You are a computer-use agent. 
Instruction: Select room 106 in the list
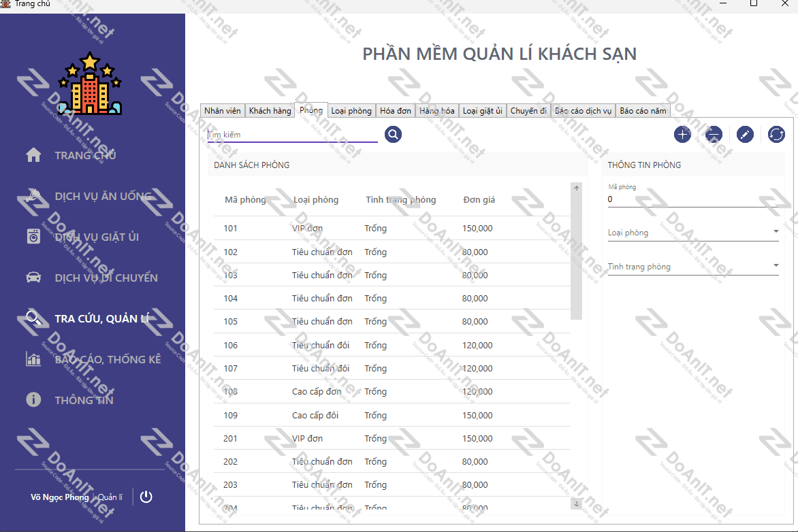click(392, 345)
